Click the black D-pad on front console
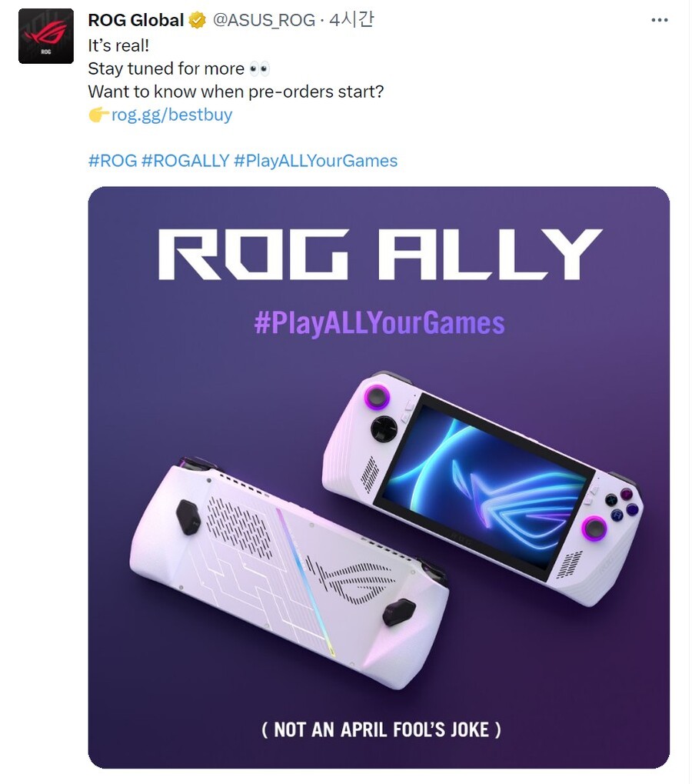 pos(384,429)
